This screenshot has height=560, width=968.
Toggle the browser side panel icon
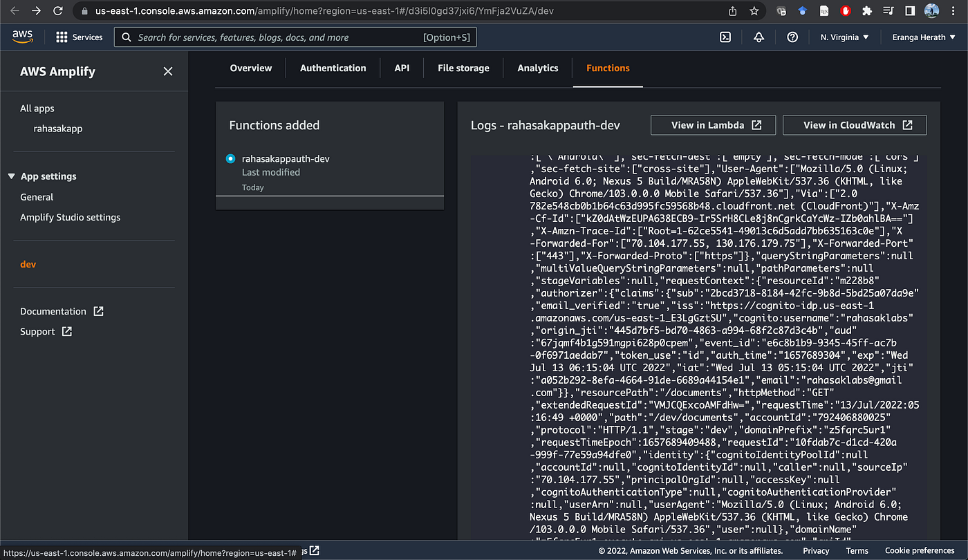pyautogui.click(x=910, y=11)
